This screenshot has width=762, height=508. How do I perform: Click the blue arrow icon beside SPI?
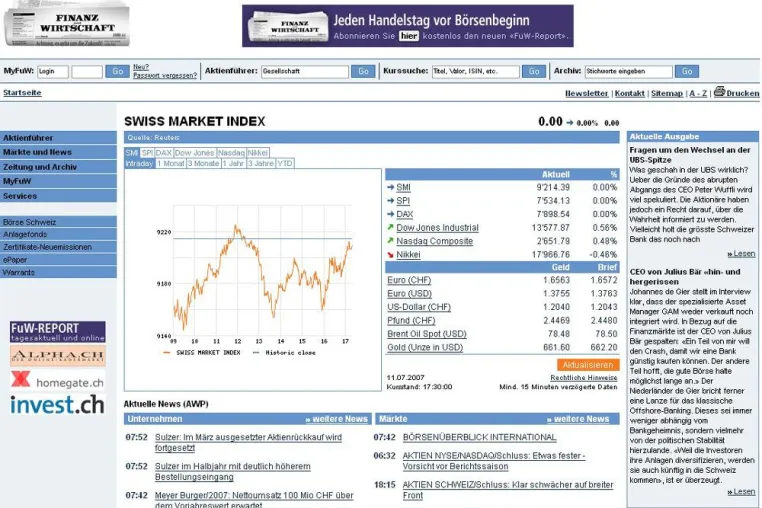pos(390,200)
